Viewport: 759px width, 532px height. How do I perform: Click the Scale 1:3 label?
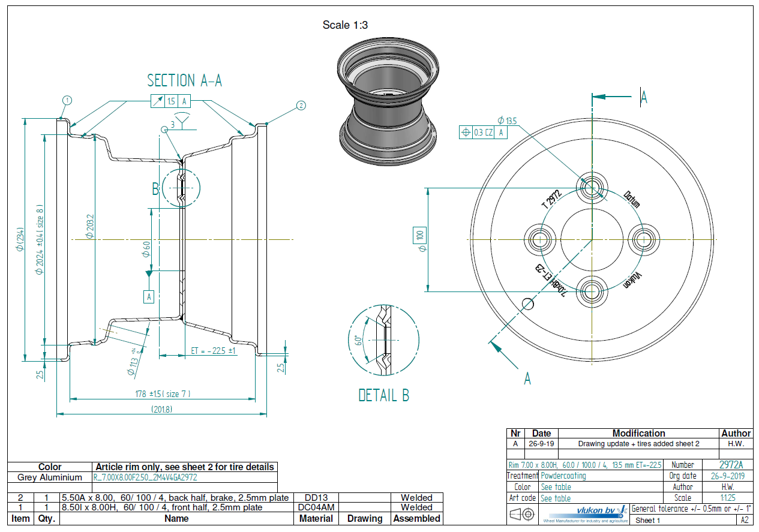coord(345,25)
